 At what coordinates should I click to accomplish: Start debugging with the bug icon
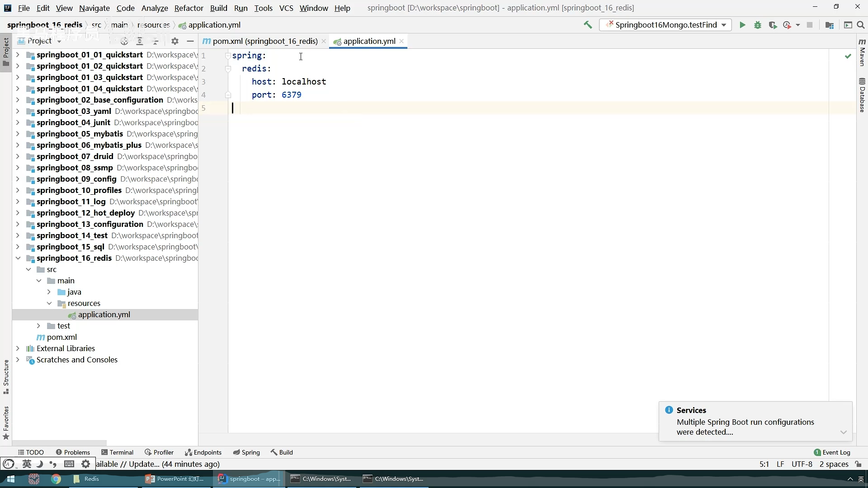(x=758, y=25)
